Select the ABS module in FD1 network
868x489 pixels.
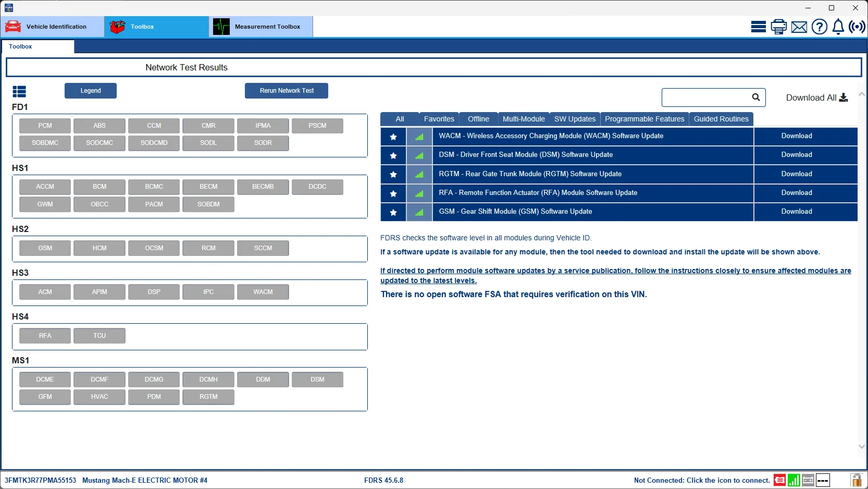coord(100,126)
